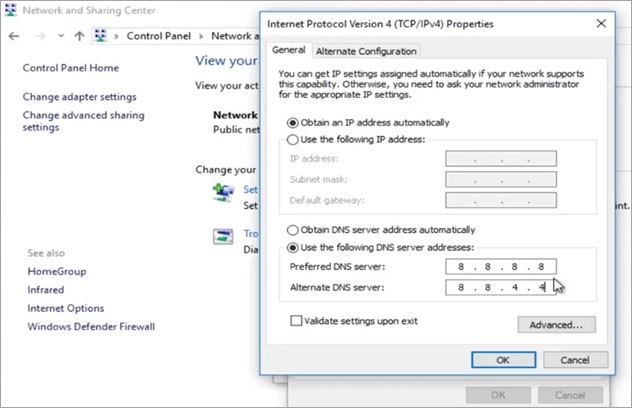Viewport: 632px width, 408px height.
Task: Click the troubleshoot problems icon
Action: pyautogui.click(x=223, y=237)
